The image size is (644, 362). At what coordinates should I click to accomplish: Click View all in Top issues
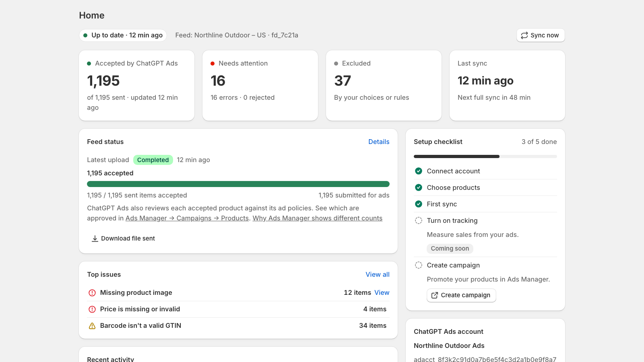tap(378, 274)
